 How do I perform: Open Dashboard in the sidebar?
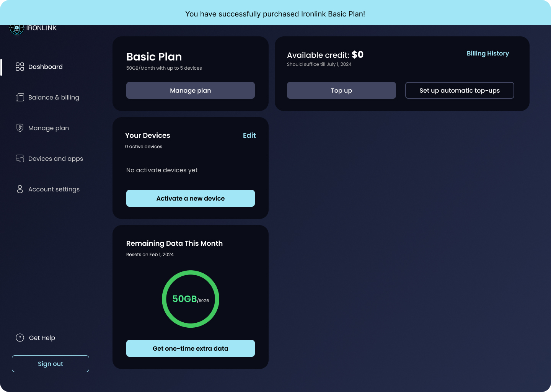[45, 67]
